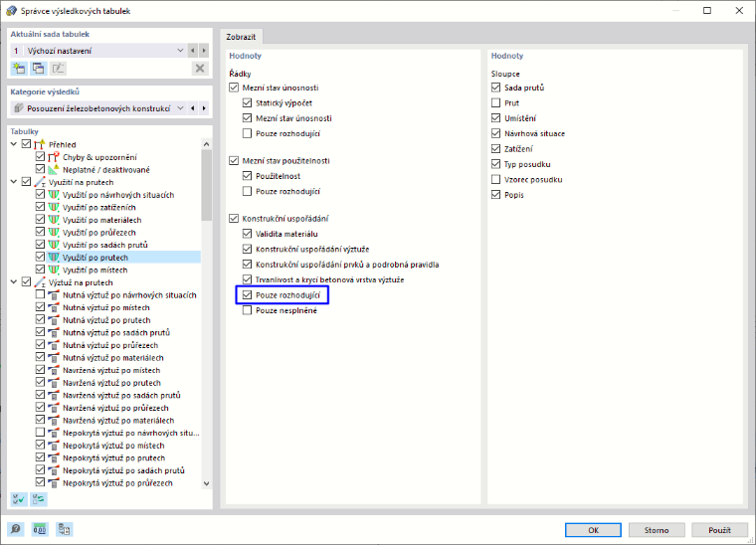Screen dimensions: 756x545
Task: Click the tables list scroll down arrow
Action: point(206,483)
